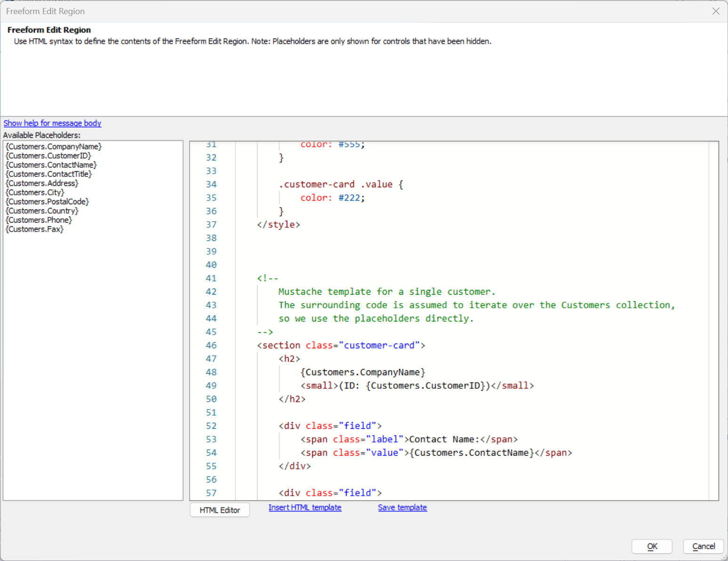The height and width of the screenshot is (561, 728).
Task: Click the comment opener '<!--' on line 41
Action: 267,278
